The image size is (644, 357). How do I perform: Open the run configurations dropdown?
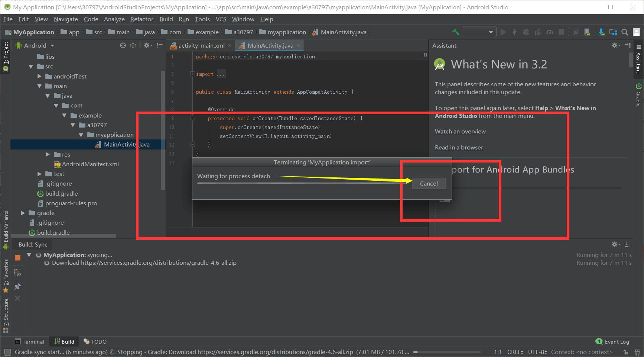coord(479,32)
